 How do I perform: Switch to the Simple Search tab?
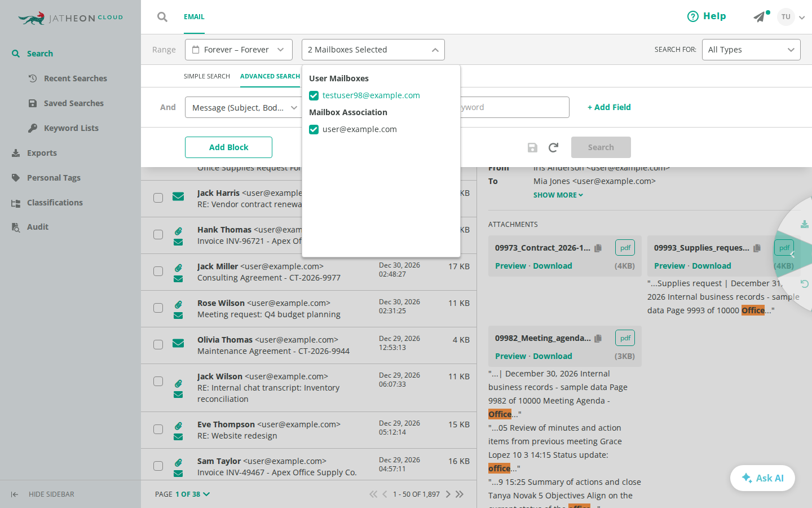click(207, 76)
